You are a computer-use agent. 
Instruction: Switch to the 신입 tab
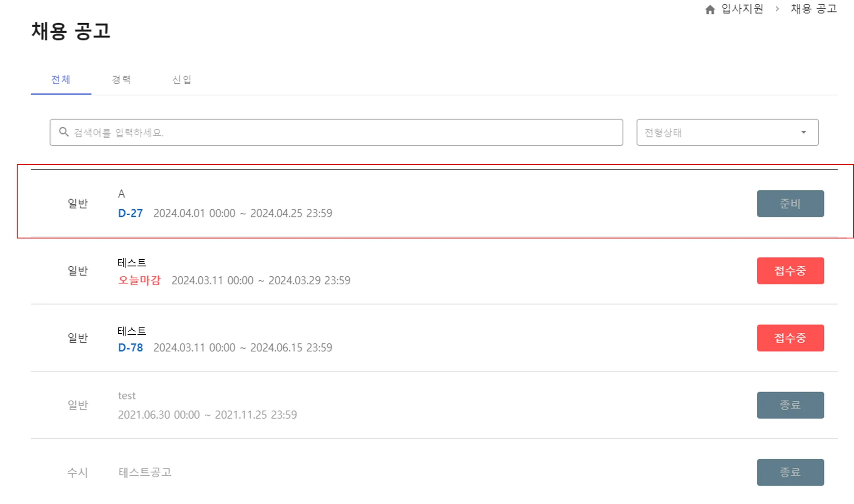181,79
